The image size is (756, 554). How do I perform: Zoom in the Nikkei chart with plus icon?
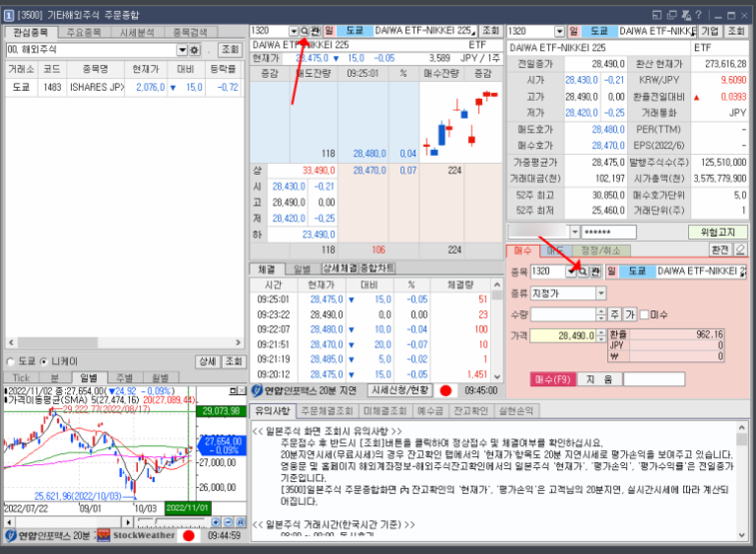[216, 522]
